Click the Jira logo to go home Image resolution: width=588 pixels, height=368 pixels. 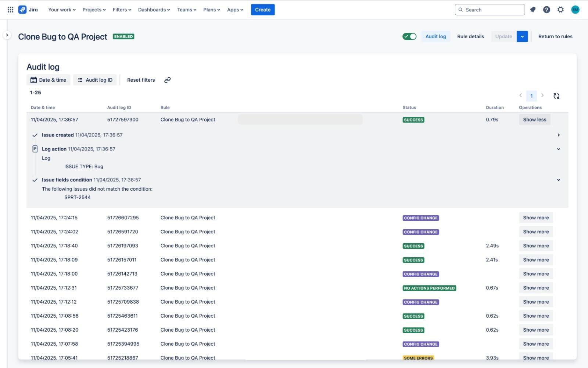(28, 10)
